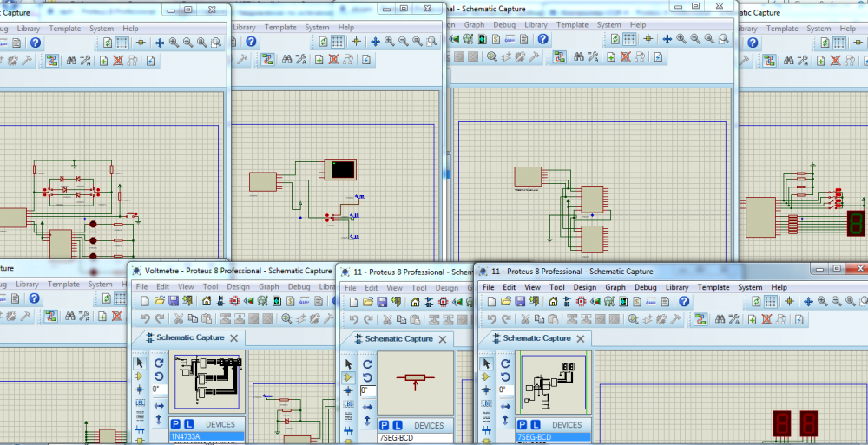
Task: Click Zoom In magnifier in front-most 11 window
Action: pos(823,301)
